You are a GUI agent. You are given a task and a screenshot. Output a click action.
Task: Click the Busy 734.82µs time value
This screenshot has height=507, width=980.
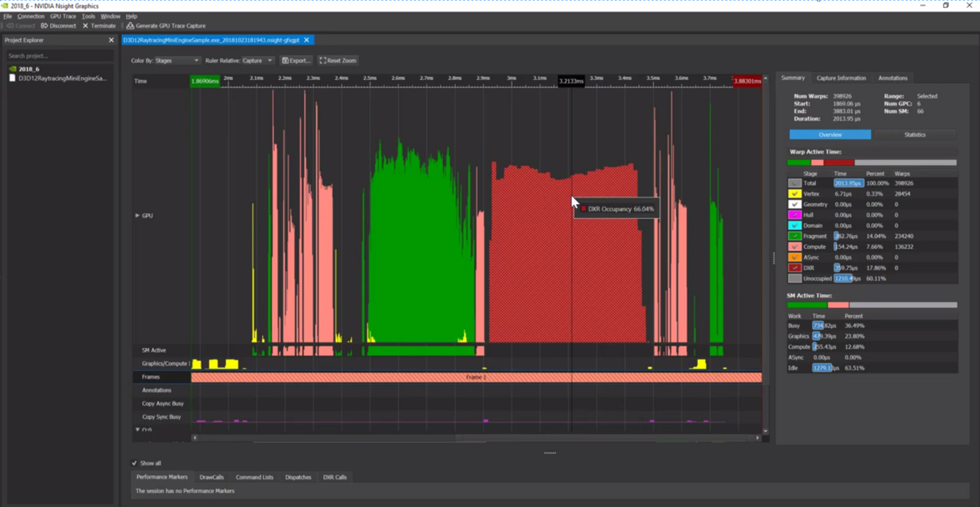click(824, 326)
